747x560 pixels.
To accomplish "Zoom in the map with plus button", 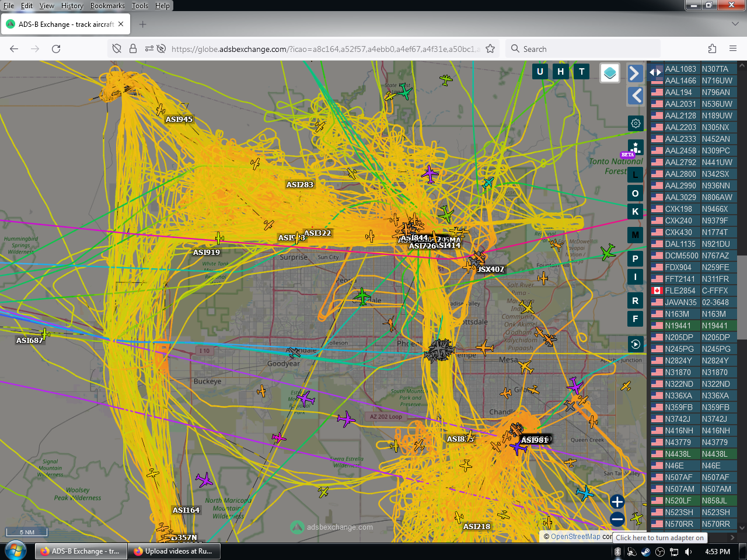I will (617, 502).
